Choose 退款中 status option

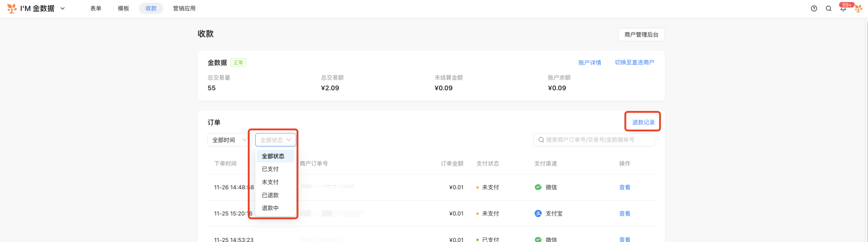[276, 208]
